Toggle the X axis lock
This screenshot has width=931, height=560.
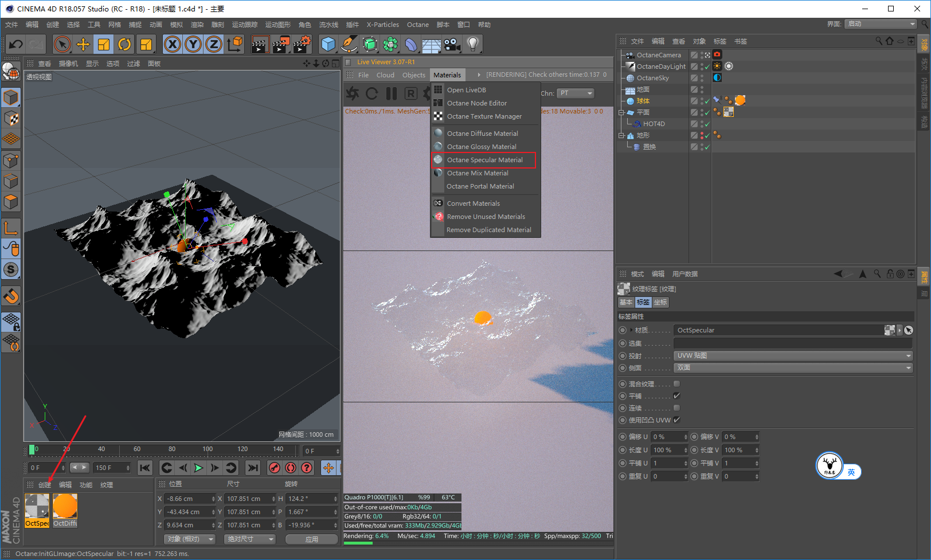click(173, 44)
